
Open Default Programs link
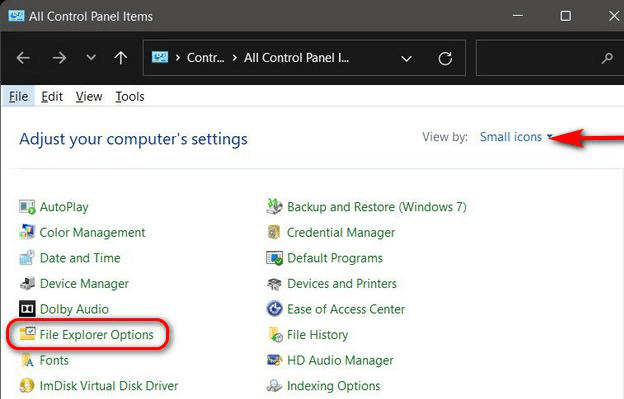pyautogui.click(x=335, y=258)
